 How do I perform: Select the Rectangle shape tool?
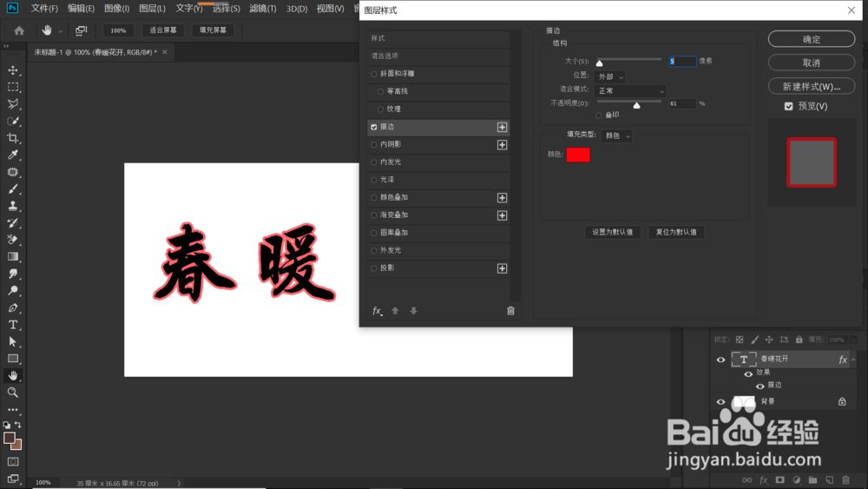[13, 359]
